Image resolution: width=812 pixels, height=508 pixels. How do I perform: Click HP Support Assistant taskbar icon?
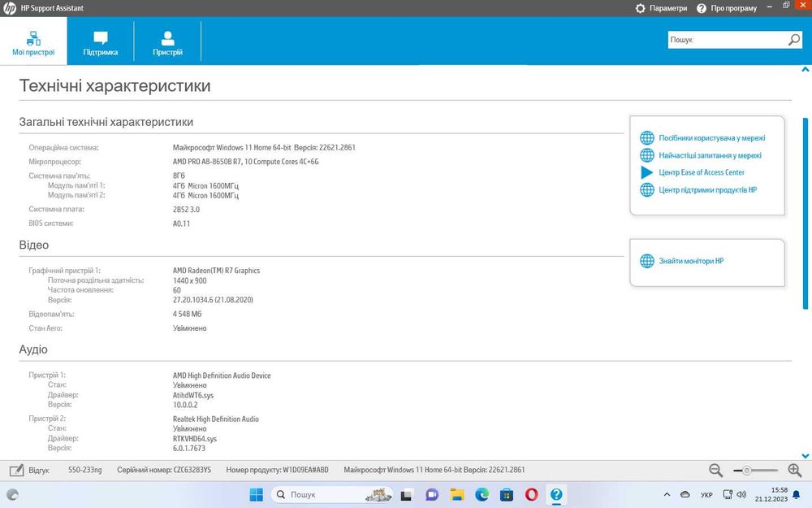pos(556,495)
